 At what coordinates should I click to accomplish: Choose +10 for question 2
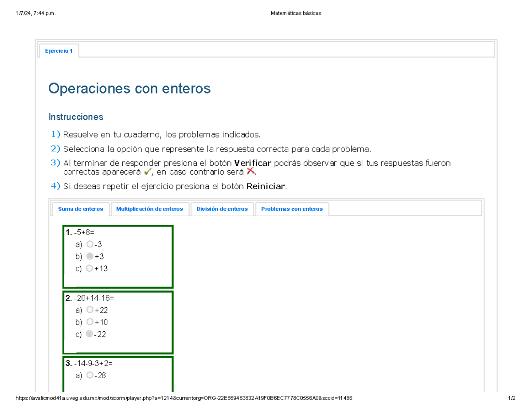pos(90,322)
